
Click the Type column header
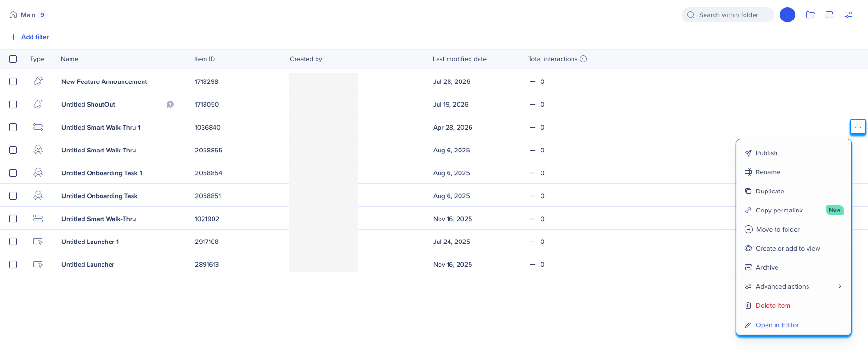coord(37,59)
